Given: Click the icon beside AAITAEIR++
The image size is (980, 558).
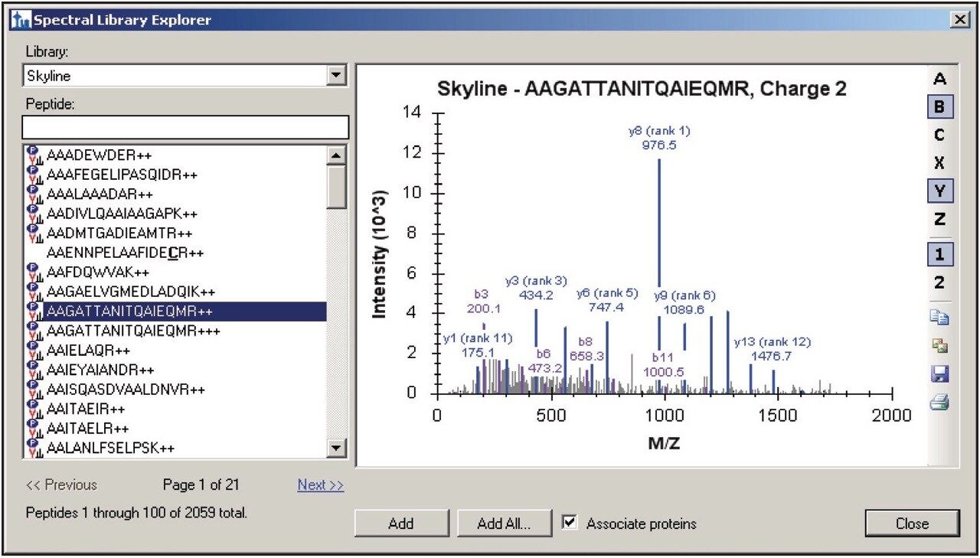Looking at the screenshot, I should coord(34,409).
